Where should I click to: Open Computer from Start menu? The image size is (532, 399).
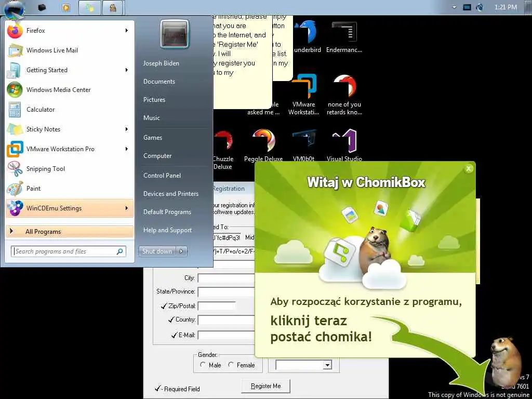coord(157,156)
